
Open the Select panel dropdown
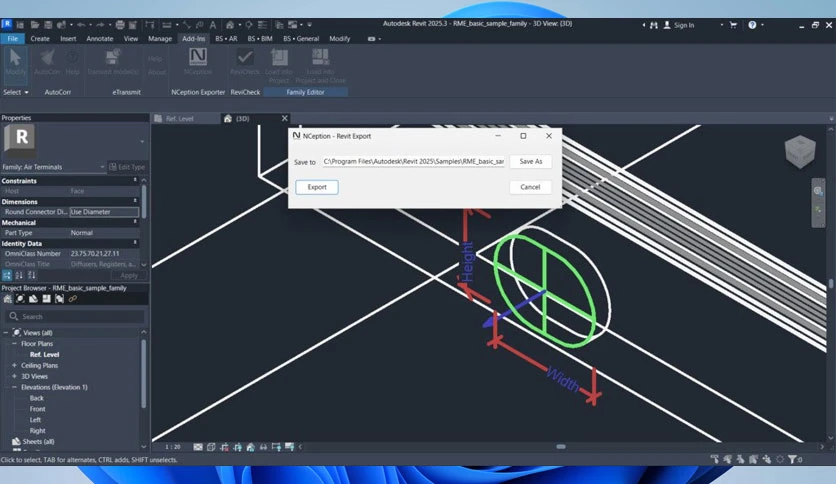[x=15, y=92]
